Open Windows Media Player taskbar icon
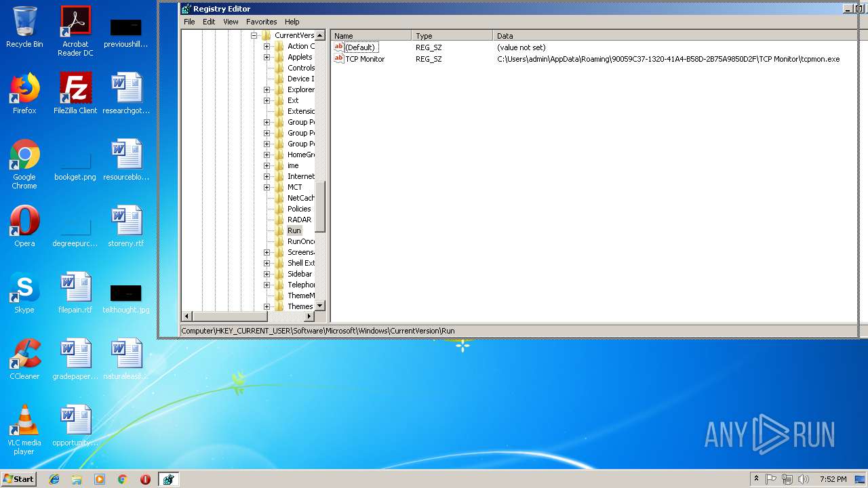Screen dimensions: 868x488 tap(100, 479)
